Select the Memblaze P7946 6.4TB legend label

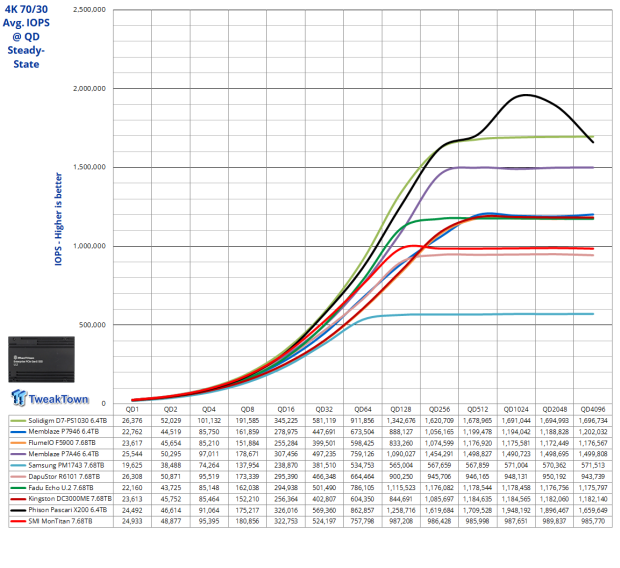click(64, 432)
